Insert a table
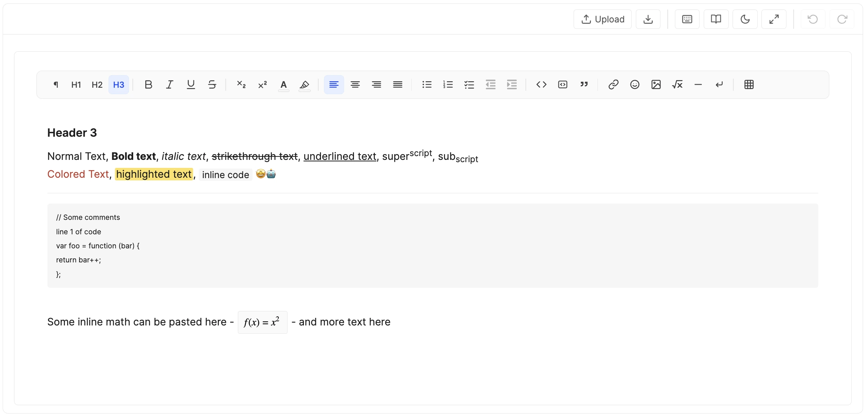The width and height of the screenshot is (868, 420). click(x=749, y=84)
